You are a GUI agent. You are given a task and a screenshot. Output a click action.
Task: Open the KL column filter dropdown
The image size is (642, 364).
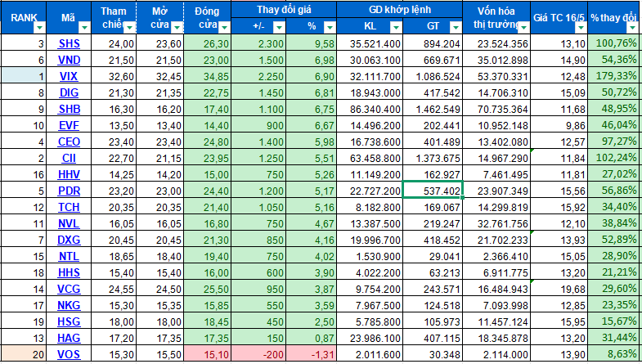click(396, 28)
